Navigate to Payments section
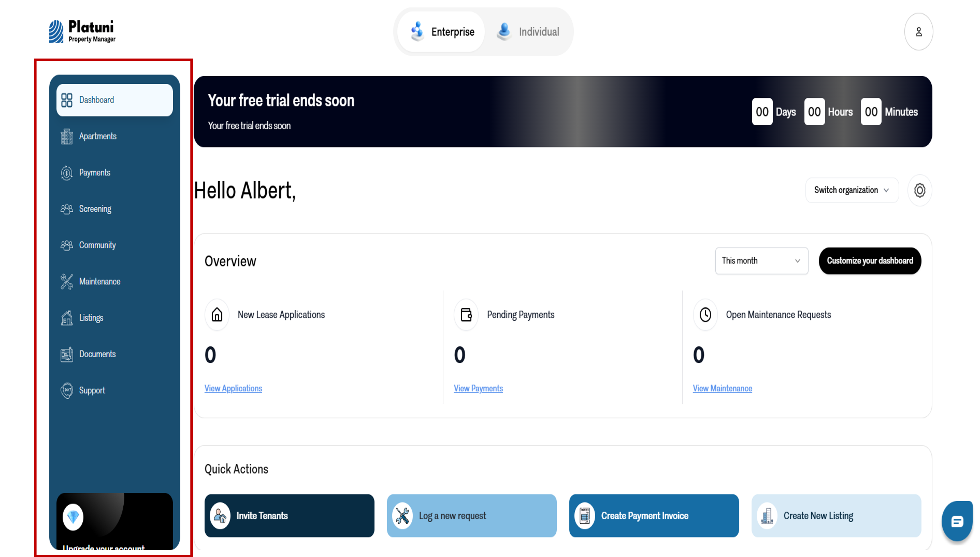This screenshot has width=980, height=557. tap(114, 173)
